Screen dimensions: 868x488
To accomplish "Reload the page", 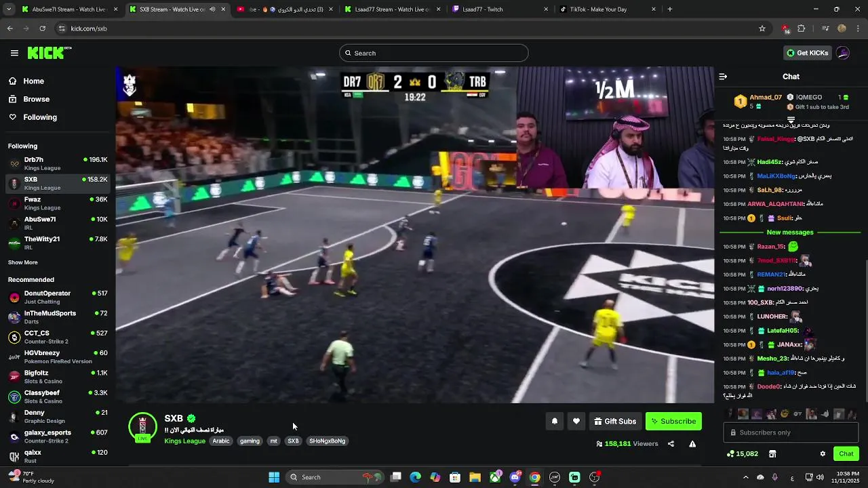I will pyautogui.click(x=42, y=28).
